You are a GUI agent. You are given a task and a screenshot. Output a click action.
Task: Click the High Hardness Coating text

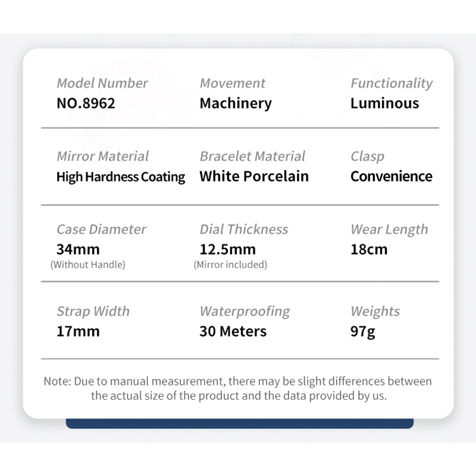click(121, 177)
